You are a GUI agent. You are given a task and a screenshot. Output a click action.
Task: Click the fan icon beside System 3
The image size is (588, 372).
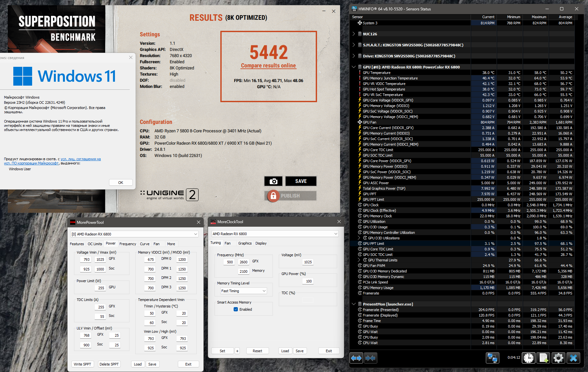pos(360,23)
